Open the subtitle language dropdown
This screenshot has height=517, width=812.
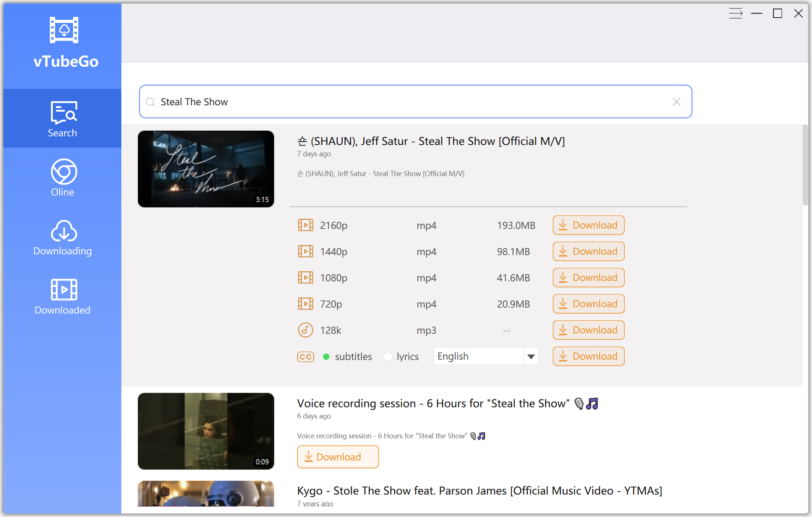click(x=531, y=356)
